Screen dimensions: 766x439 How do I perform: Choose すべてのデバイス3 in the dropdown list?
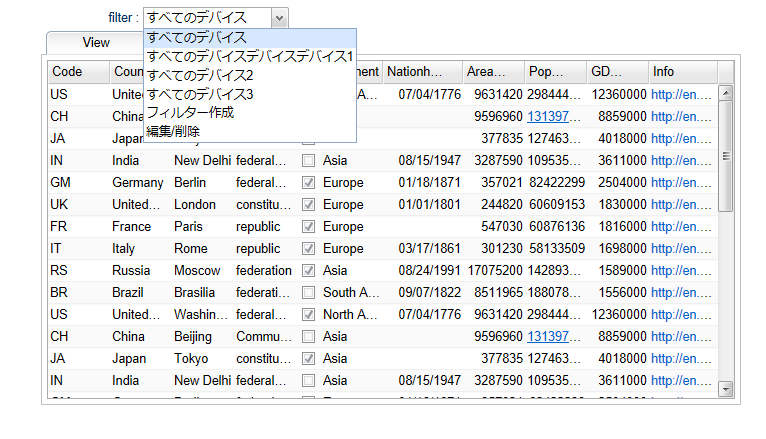[200, 94]
